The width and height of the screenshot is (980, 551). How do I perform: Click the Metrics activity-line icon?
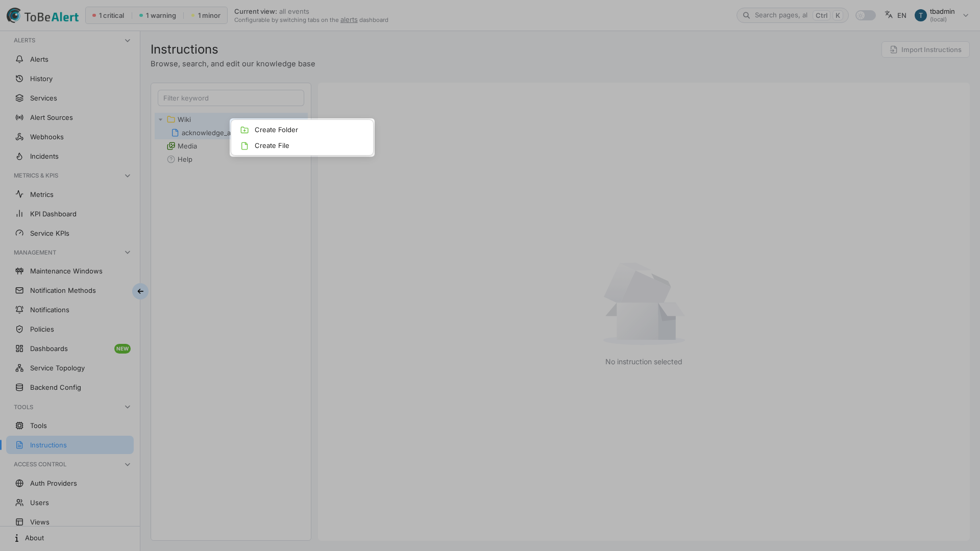pyautogui.click(x=19, y=194)
